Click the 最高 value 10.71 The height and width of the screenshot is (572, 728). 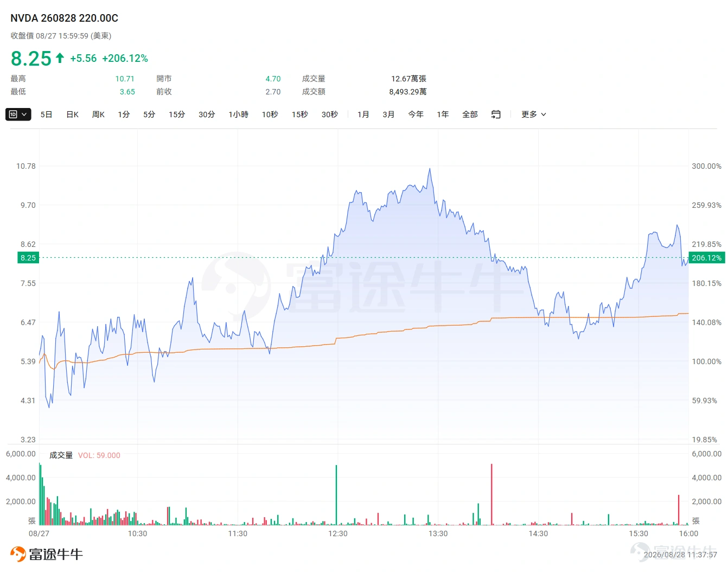point(125,79)
